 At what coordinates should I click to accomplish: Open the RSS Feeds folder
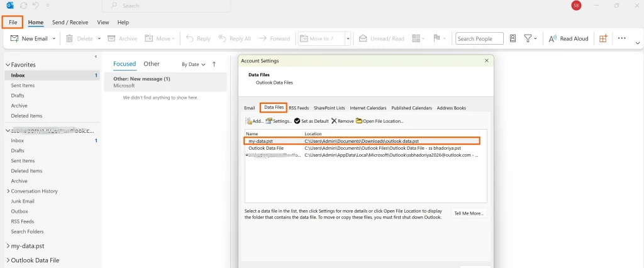coord(23,221)
